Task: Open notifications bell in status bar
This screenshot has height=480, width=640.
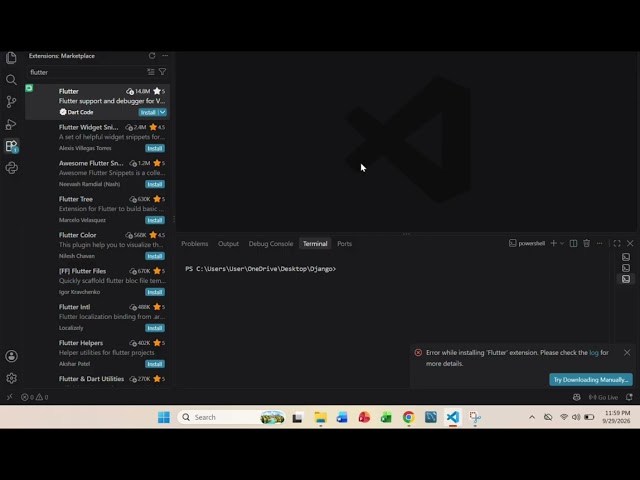Action: click(629, 397)
